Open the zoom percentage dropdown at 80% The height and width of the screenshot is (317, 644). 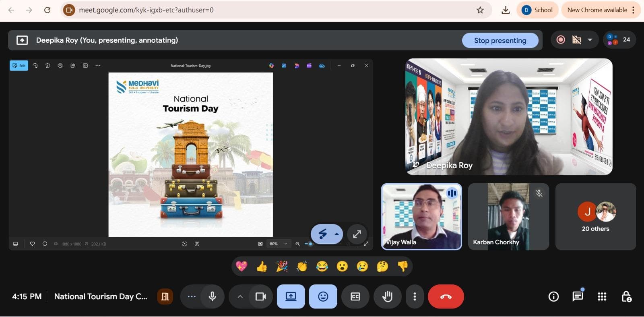tap(279, 244)
